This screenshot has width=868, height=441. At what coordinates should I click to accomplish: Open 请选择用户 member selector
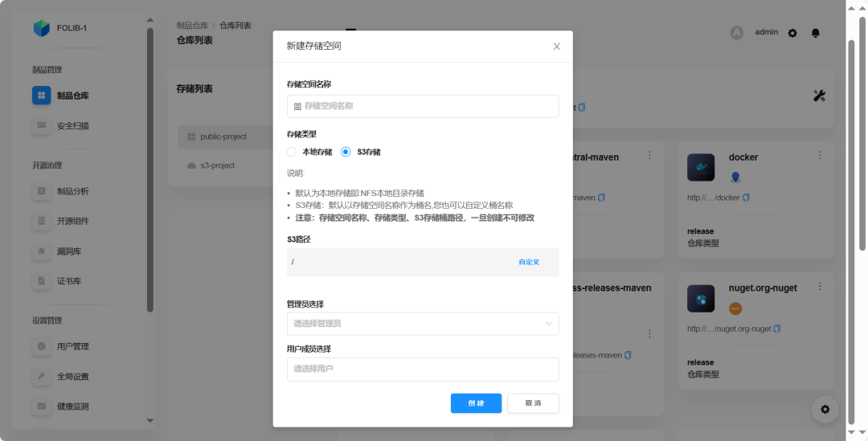click(x=423, y=369)
